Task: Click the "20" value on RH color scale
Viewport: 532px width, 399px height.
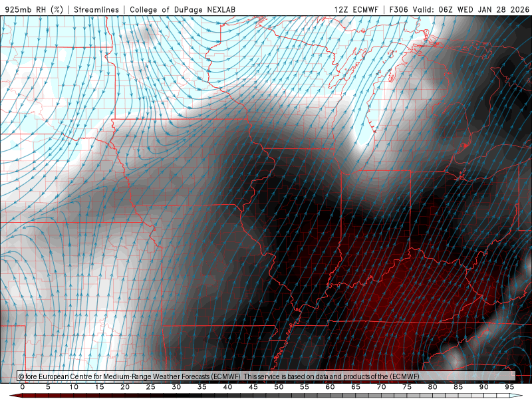Action: (125, 387)
